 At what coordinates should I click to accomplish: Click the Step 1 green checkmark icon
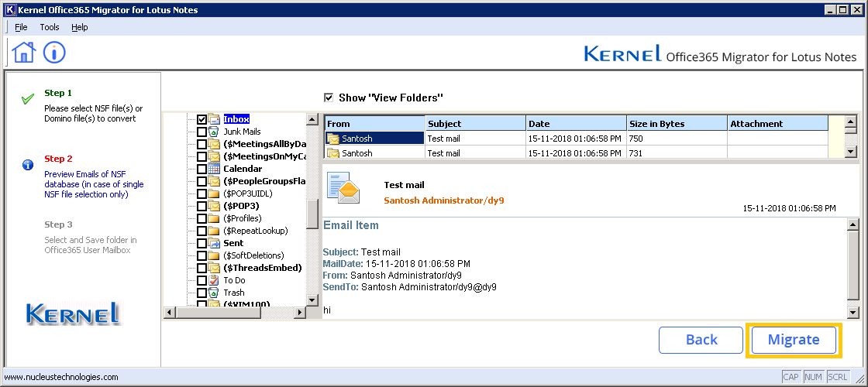click(x=28, y=100)
